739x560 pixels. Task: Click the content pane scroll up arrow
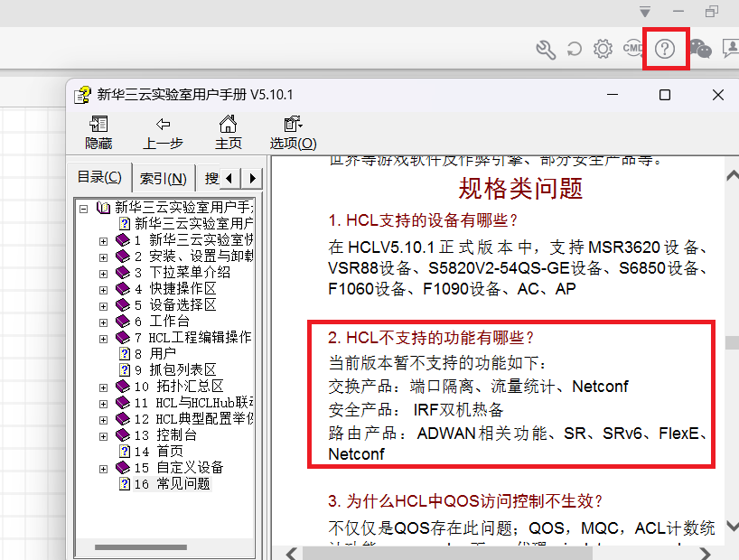(733, 176)
